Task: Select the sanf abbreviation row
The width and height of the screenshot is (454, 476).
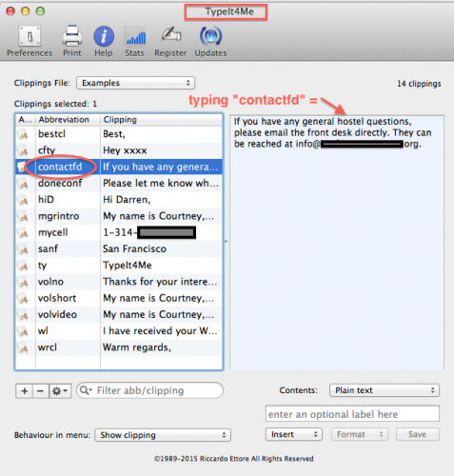Action: tap(119, 249)
